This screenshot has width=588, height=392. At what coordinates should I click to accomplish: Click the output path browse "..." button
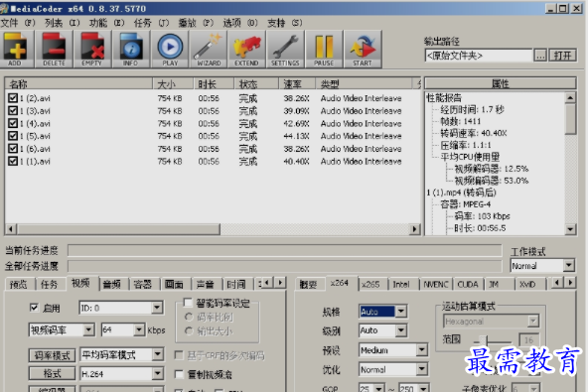coord(540,56)
